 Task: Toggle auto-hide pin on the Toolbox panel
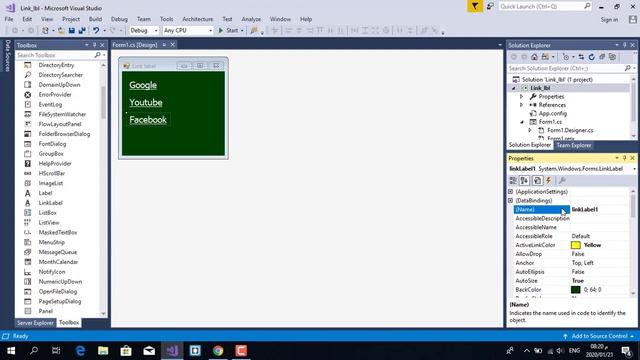(95, 45)
